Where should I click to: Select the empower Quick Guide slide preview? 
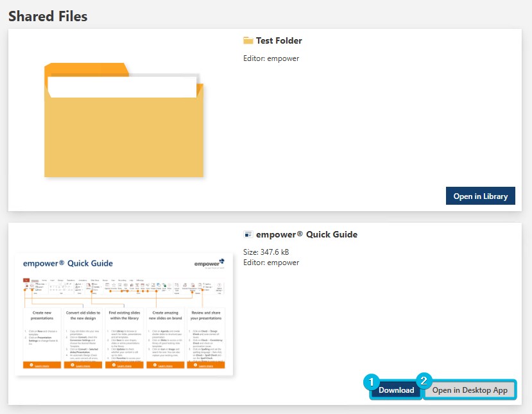[124, 315]
